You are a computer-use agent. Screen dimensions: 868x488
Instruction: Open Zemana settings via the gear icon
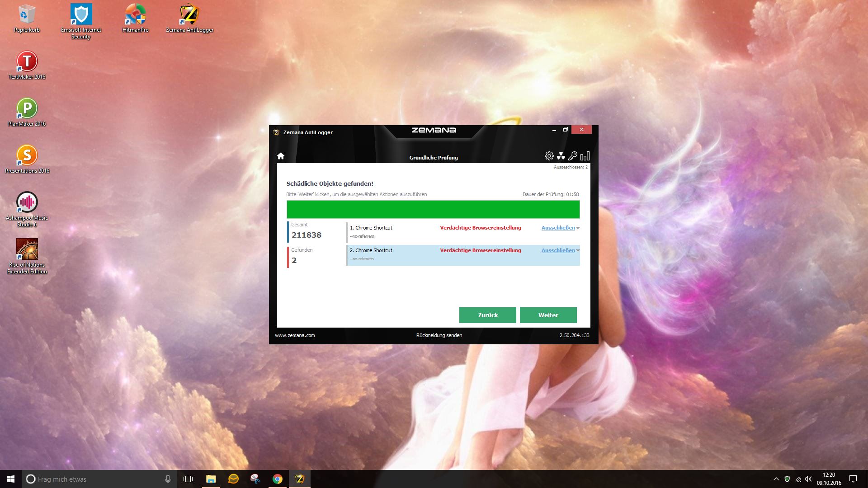click(x=549, y=156)
